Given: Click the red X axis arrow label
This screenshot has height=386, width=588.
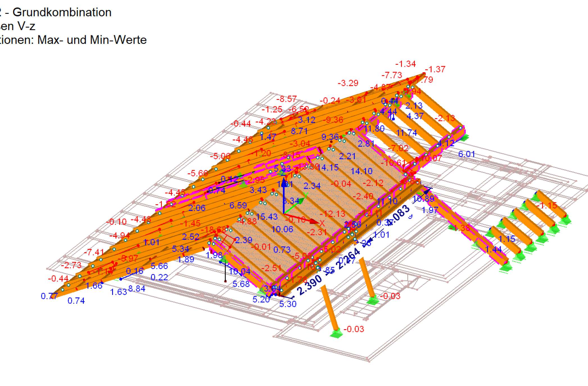Looking at the screenshot, I should coord(322,224).
